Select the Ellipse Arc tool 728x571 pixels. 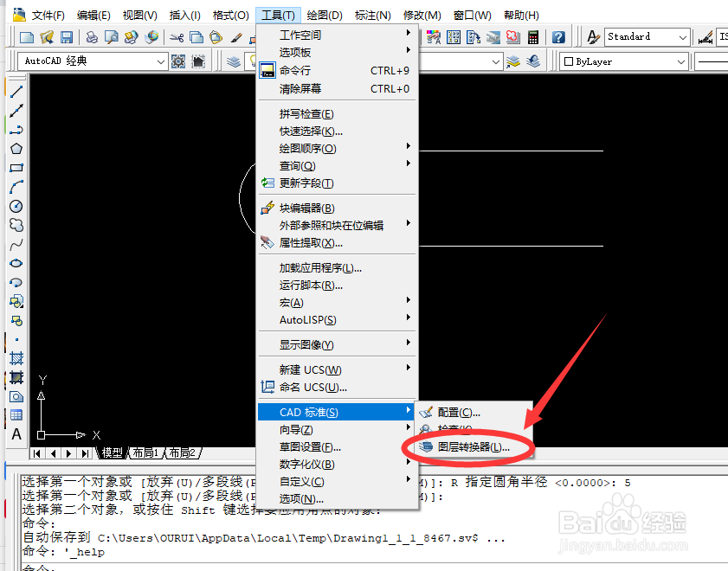pos(16,282)
